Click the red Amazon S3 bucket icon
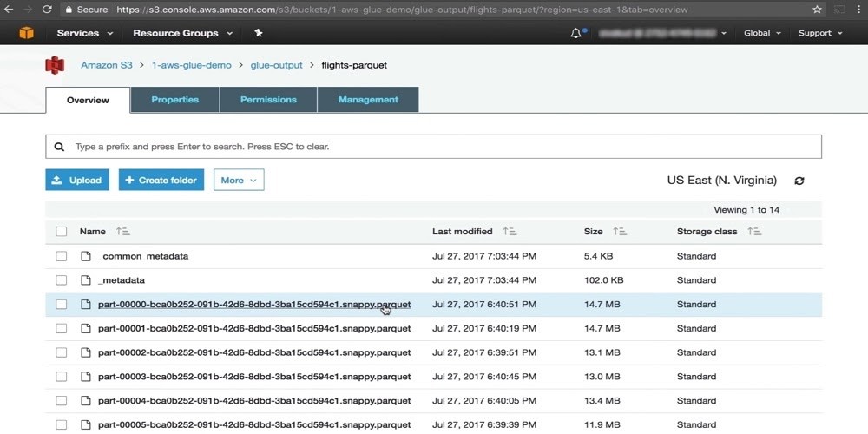868x434 pixels. point(56,65)
